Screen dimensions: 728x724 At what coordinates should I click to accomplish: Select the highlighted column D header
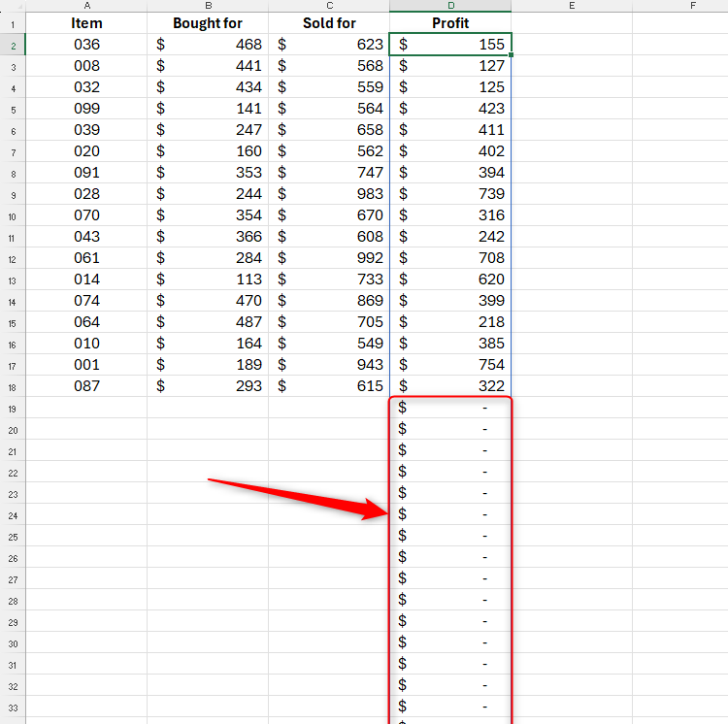tap(450, 6)
